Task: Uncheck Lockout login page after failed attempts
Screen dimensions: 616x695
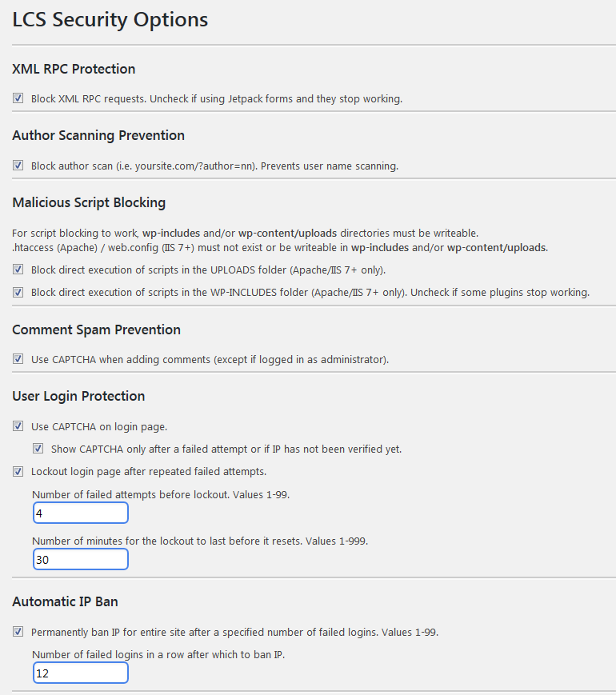Action: [18, 471]
